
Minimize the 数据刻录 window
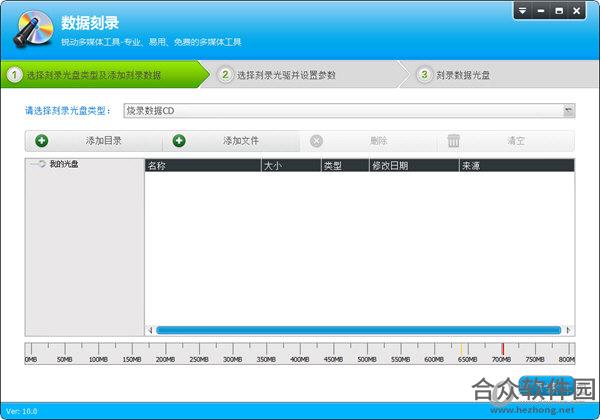541,11
